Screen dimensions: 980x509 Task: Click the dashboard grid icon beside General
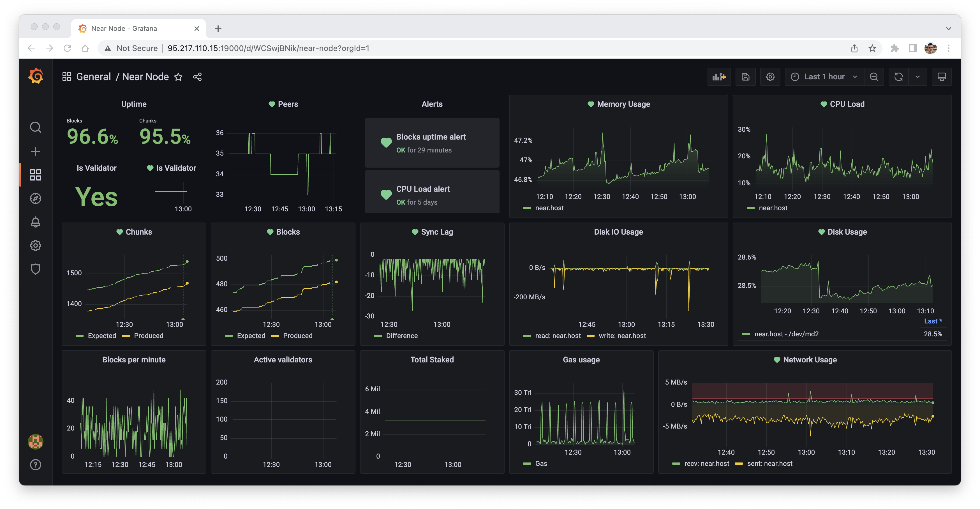pos(67,77)
